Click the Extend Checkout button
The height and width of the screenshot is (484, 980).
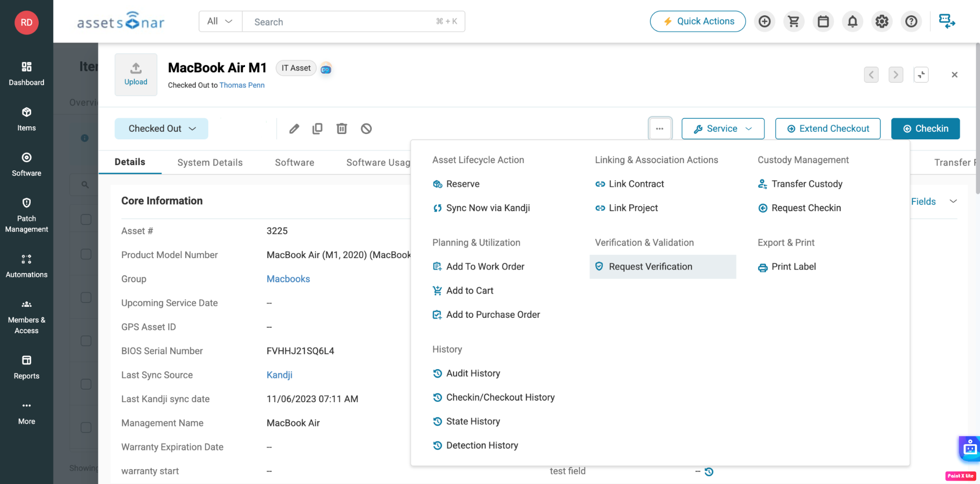(828, 129)
